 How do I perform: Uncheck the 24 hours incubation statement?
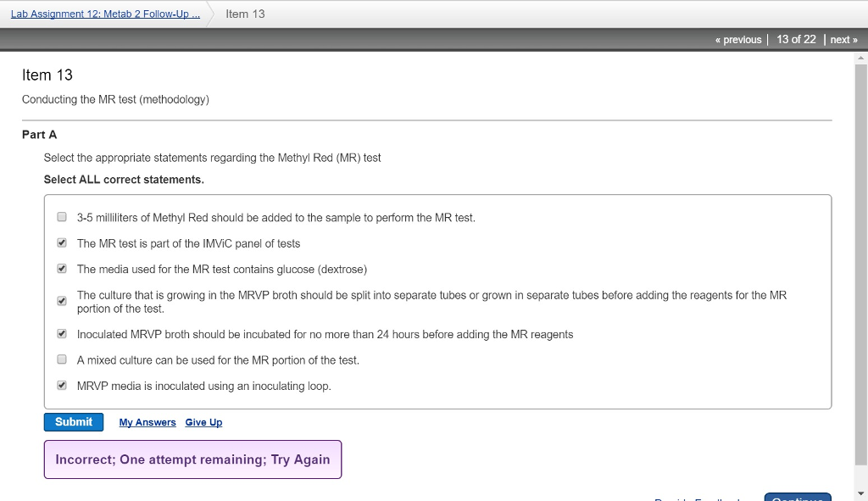[61, 333]
